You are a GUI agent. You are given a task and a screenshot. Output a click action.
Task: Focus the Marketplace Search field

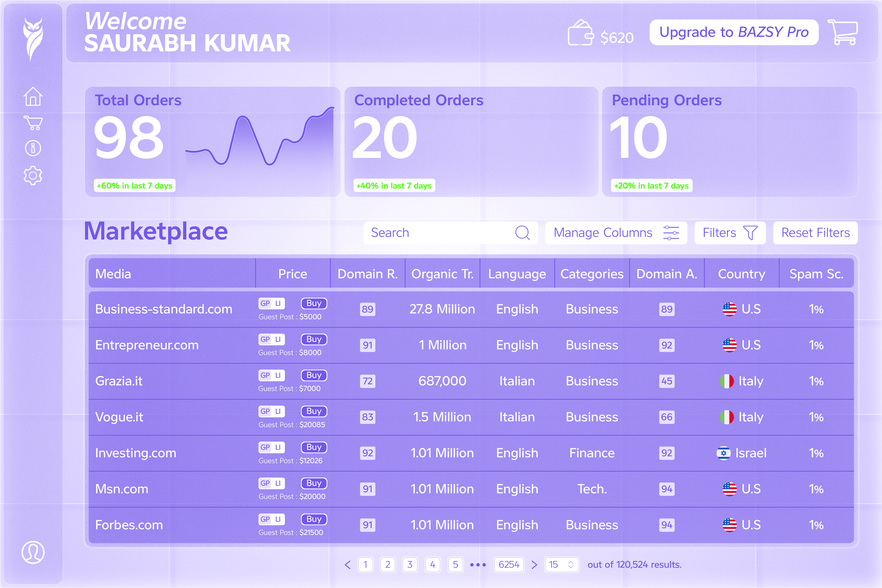click(x=451, y=233)
